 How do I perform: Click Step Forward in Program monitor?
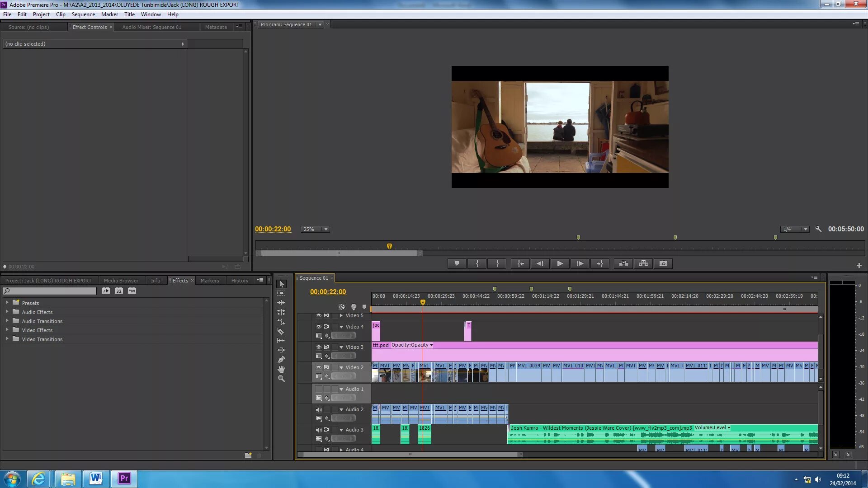click(x=580, y=263)
